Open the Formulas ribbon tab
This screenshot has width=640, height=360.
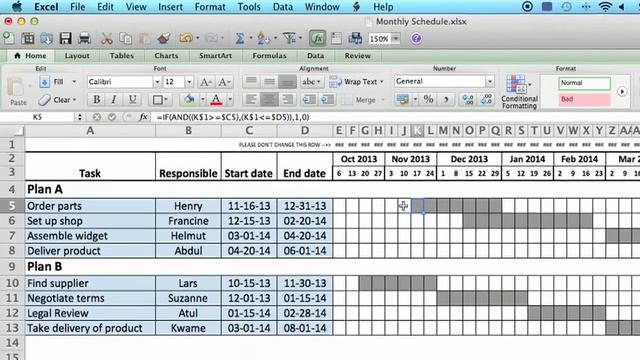click(x=269, y=56)
